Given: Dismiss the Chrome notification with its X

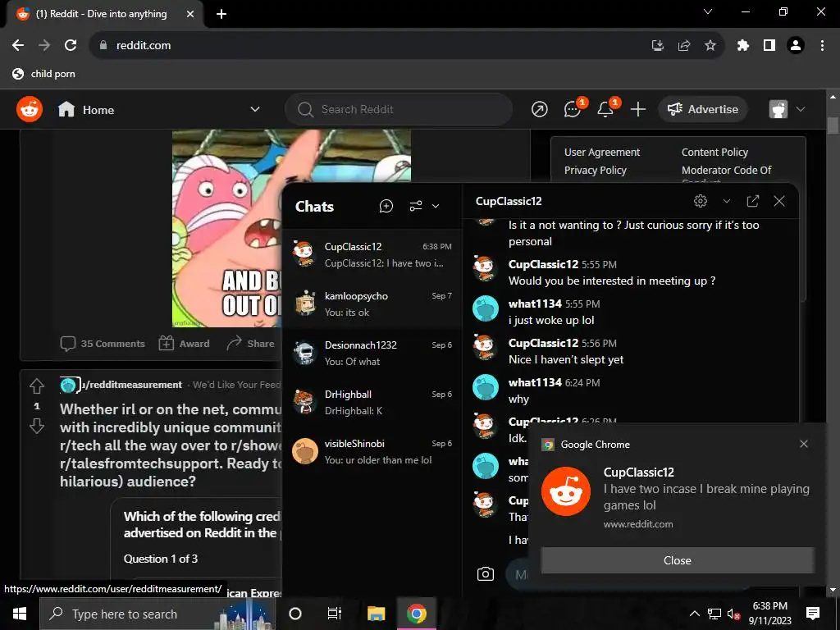Looking at the screenshot, I should tap(804, 444).
